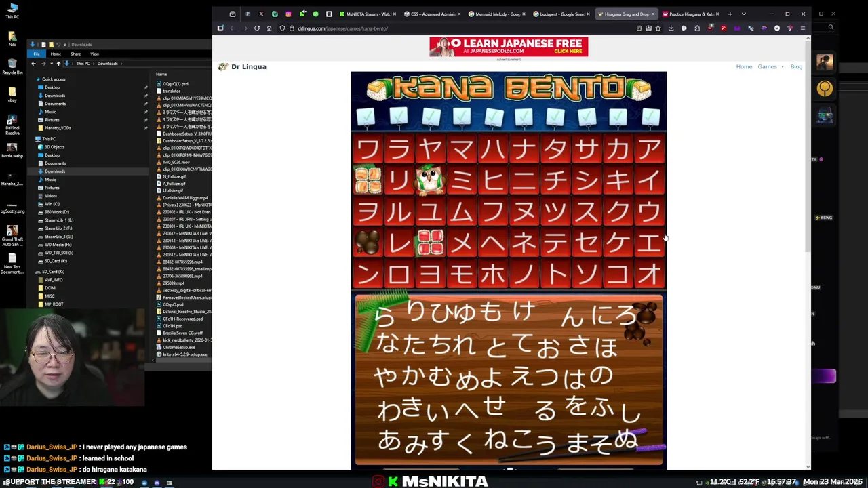Screen dimensions: 868x488
Task: Pick the hiragana ぬ piece
Action: [x=626, y=440]
